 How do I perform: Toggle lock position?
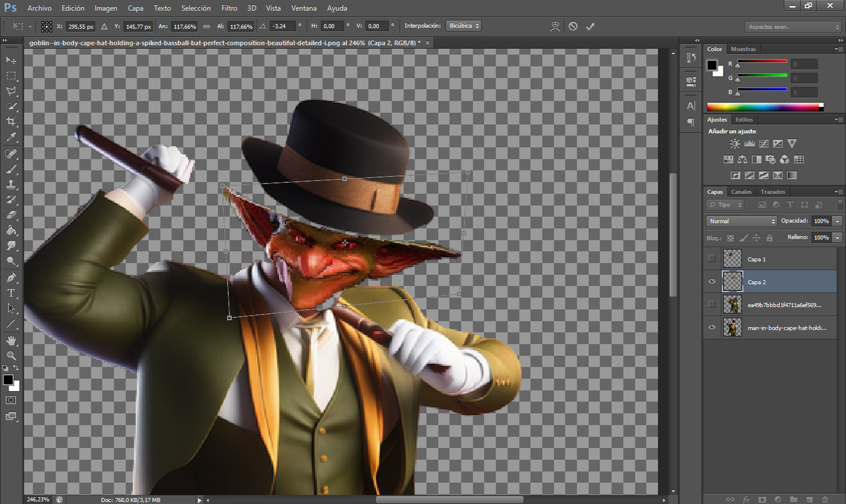[757, 238]
